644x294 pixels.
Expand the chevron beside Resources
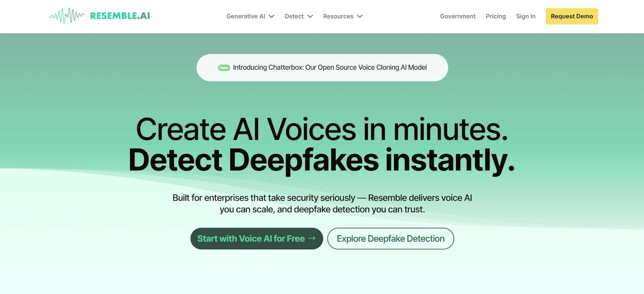click(360, 17)
